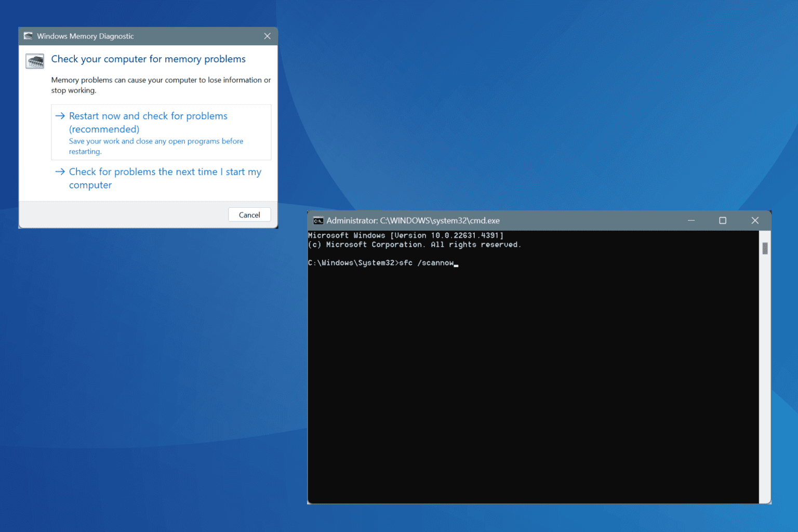Click the 'Memory problems can cause your computer' description

161,85
